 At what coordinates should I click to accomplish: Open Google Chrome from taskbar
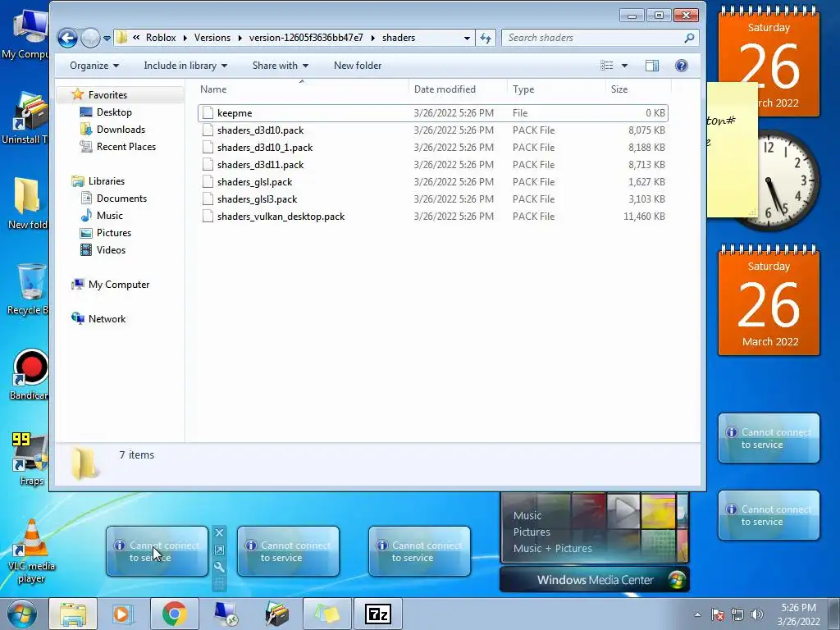174,614
